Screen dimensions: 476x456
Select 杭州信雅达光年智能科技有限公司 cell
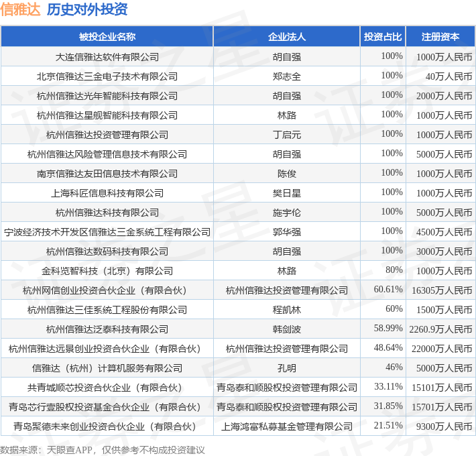point(107,96)
